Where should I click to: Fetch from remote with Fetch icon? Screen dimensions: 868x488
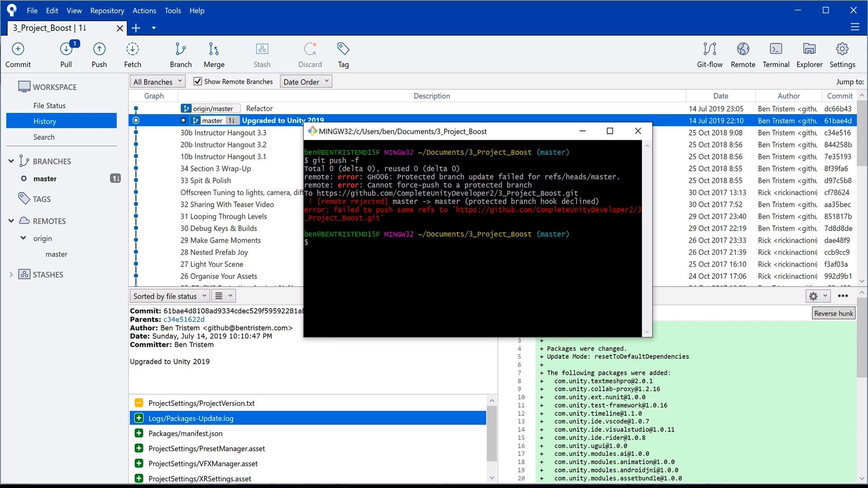coord(132,49)
